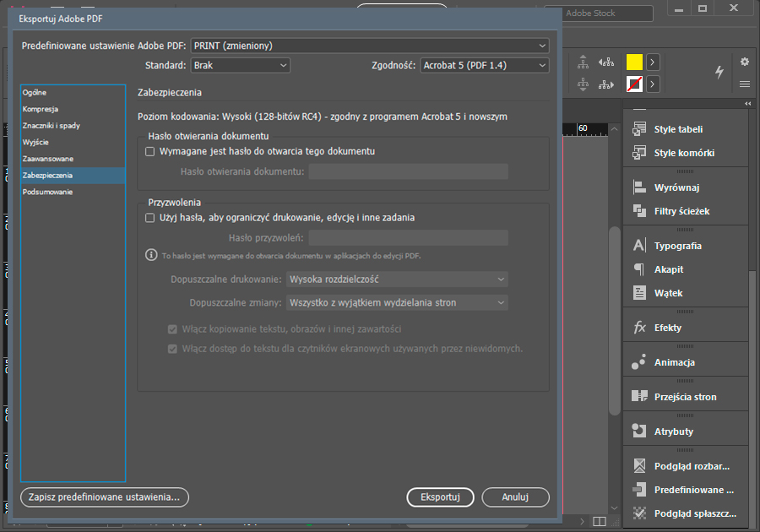This screenshot has height=532, width=760.
Task: Click the split layout view icon
Action: [600, 521]
